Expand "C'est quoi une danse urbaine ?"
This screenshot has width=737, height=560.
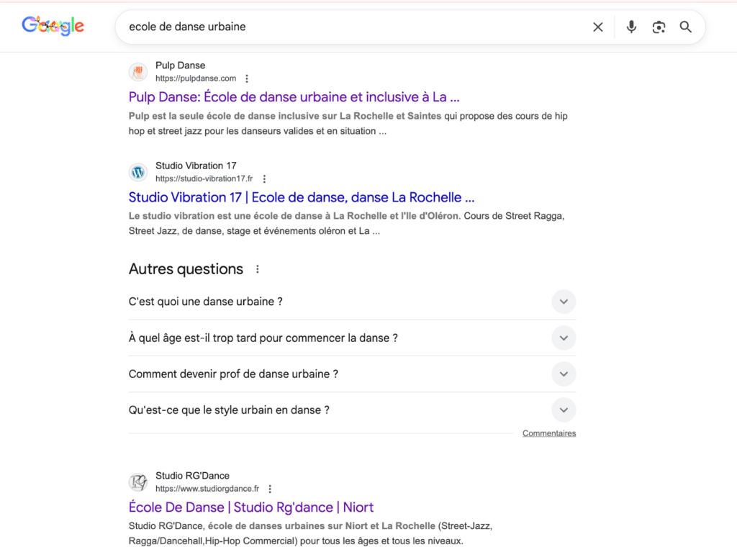click(x=564, y=302)
